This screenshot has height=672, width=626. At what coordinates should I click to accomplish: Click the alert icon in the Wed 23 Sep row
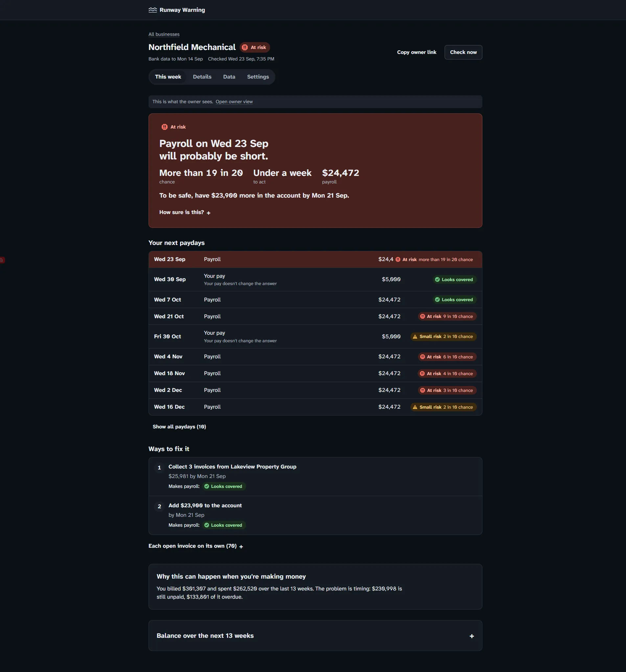[398, 260]
